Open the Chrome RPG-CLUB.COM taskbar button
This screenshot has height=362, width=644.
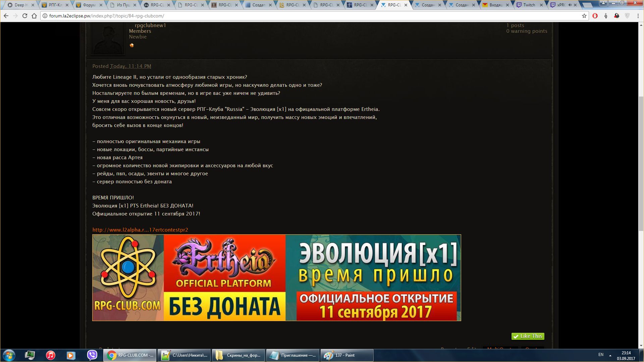click(x=130, y=355)
